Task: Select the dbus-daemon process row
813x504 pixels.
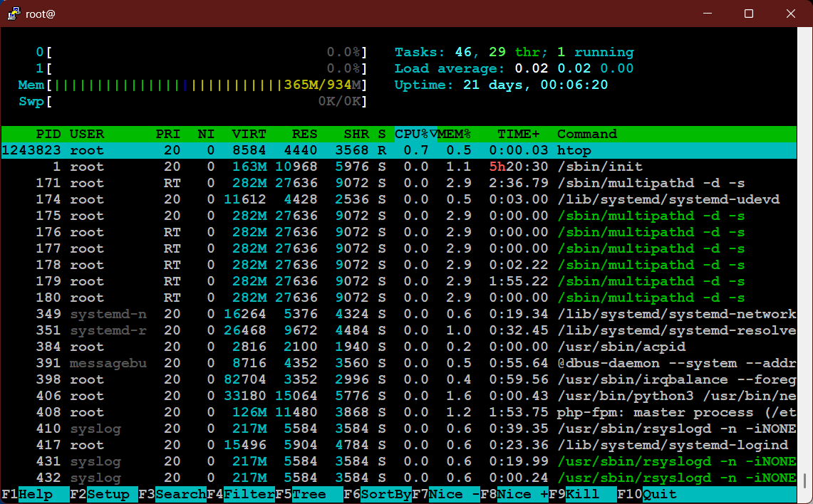Action: pos(399,363)
